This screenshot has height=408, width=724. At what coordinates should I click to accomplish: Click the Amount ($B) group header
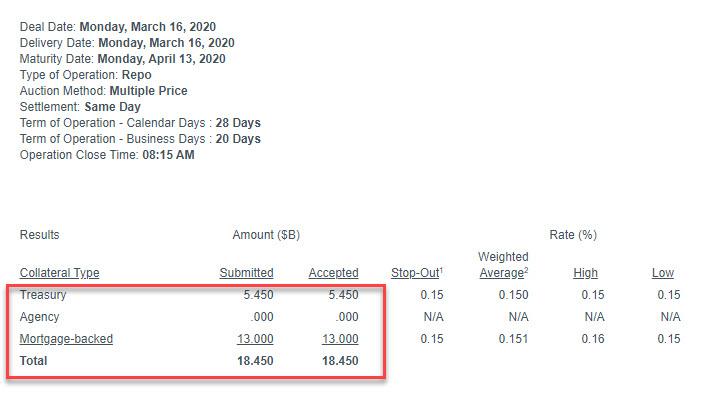[x=266, y=235]
